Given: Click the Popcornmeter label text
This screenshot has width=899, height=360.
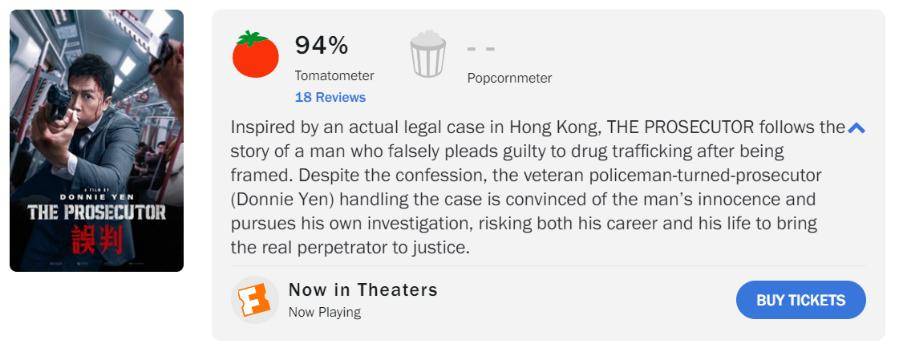Looking at the screenshot, I should pos(509,78).
